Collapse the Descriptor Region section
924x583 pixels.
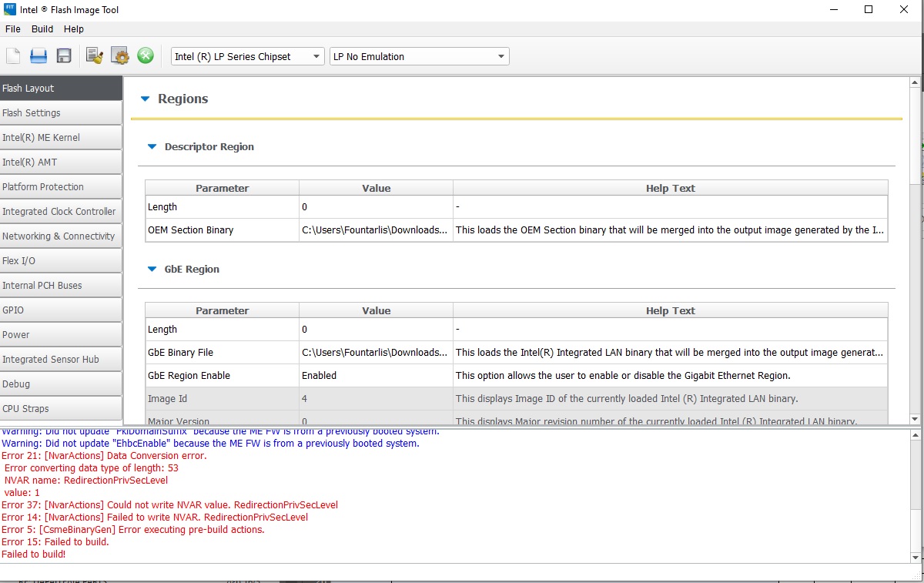pyautogui.click(x=152, y=146)
